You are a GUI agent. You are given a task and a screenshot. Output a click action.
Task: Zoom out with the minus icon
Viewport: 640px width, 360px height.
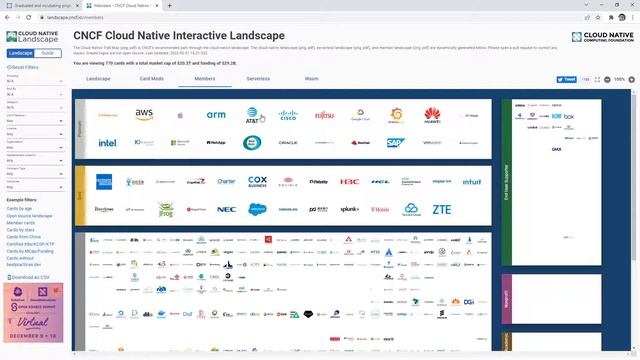click(x=607, y=80)
